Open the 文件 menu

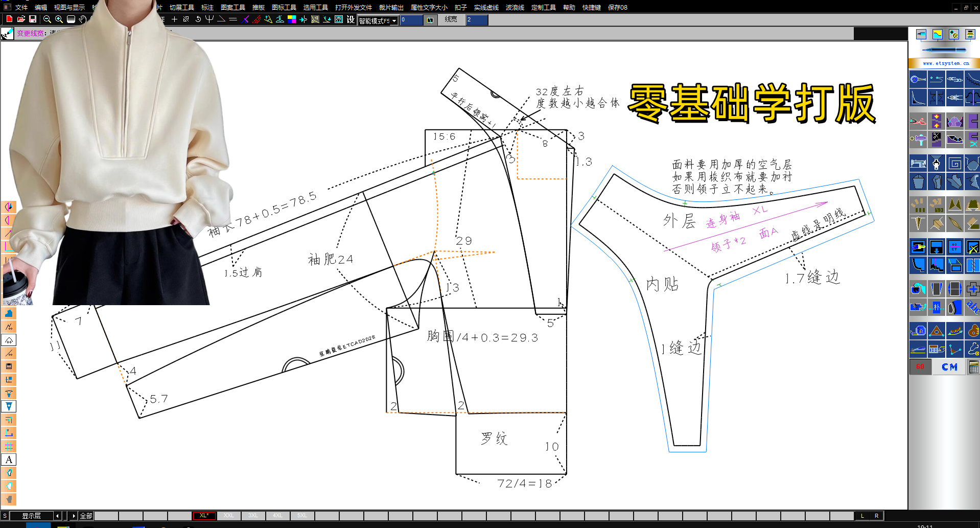point(21,7)
